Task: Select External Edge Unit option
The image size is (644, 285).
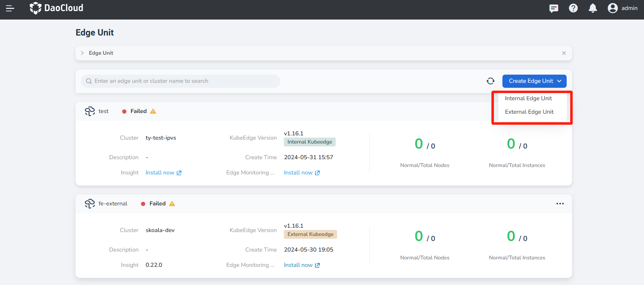Action: click(x=529, y=112)
